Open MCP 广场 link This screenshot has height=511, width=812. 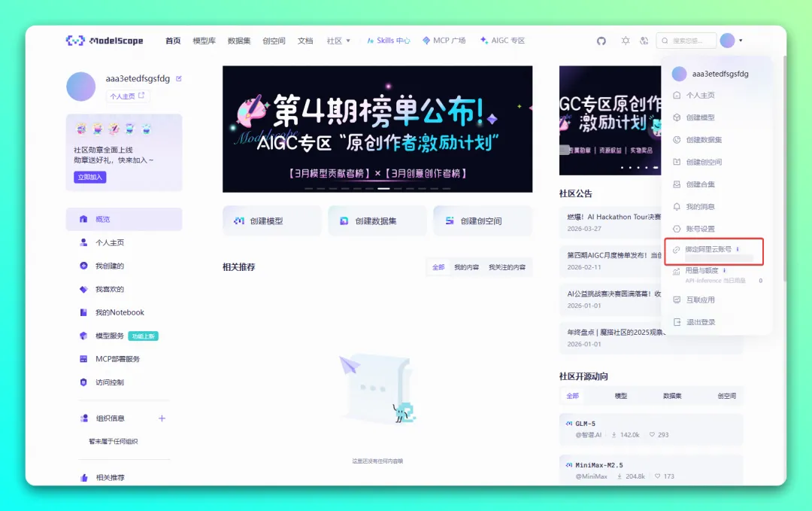click(x=444, y=41)
